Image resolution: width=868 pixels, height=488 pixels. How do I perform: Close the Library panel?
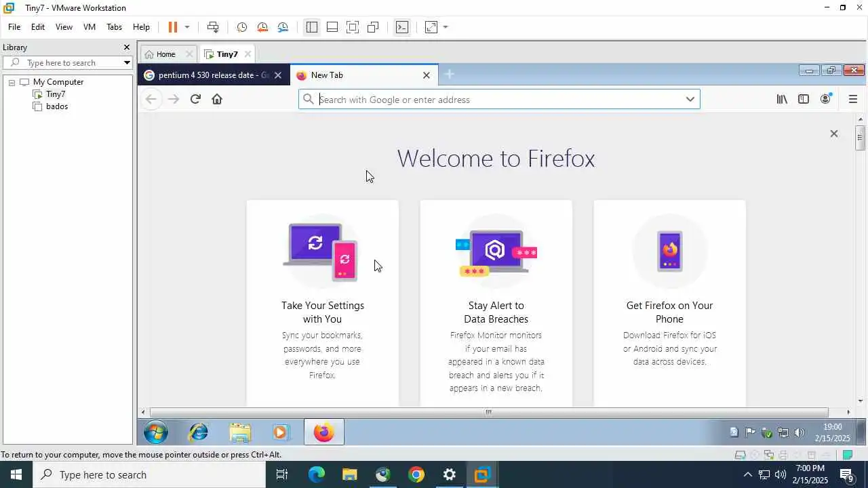pyautogui.click(x=126, y=47)
